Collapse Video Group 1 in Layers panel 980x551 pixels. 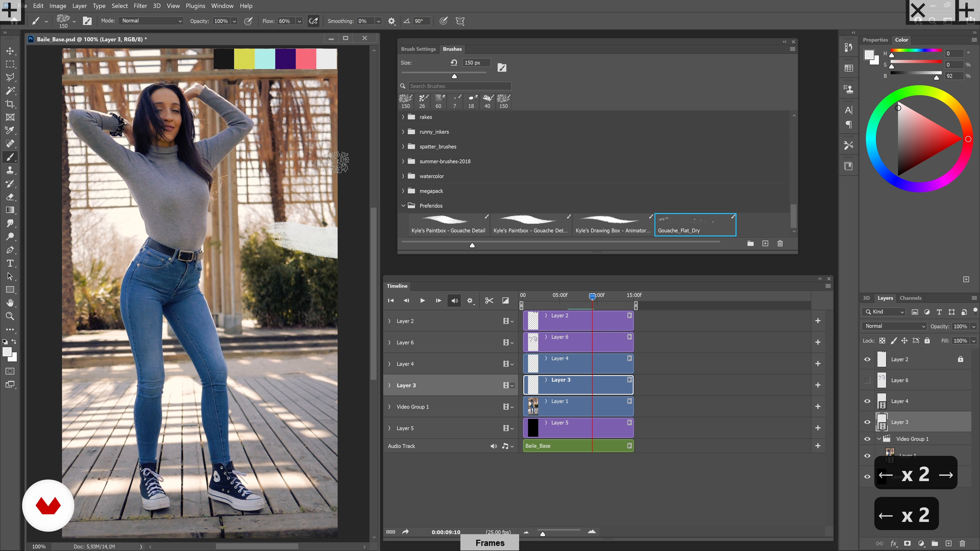click(879, 439)
